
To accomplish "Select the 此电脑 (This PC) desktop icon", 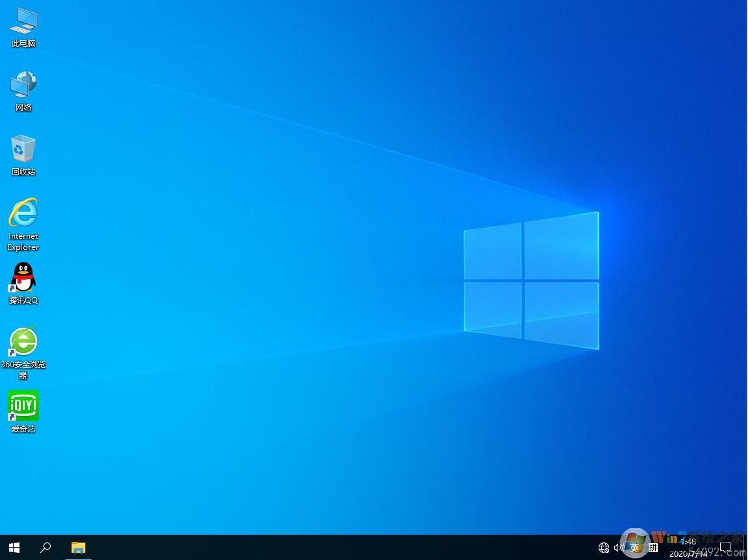I will click(23, 22).
